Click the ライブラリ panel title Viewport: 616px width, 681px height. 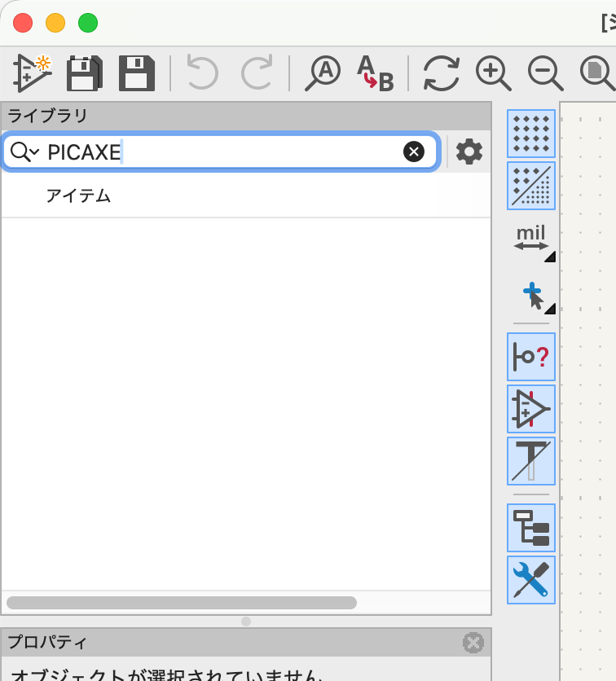click(47, 116)
